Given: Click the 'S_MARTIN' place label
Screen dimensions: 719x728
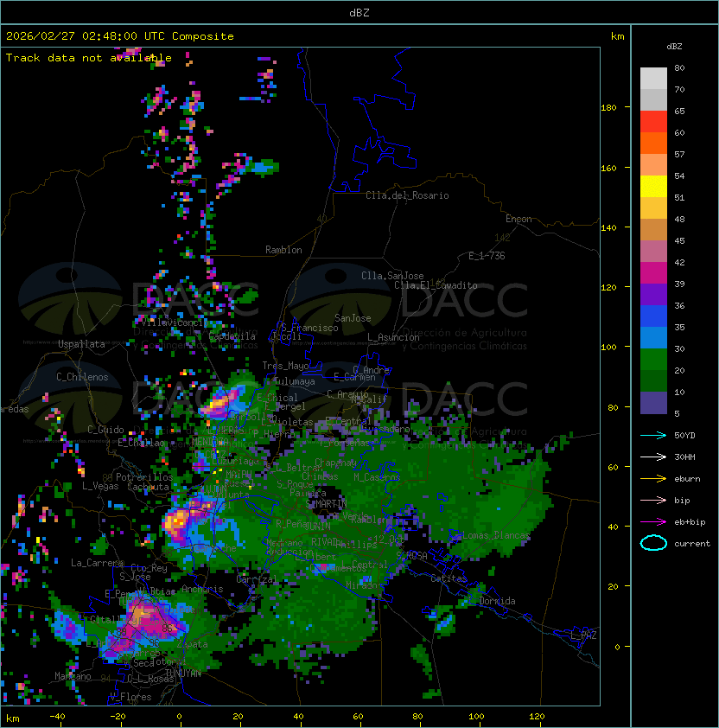Looking at the screenshot, I should tap(327, 503).
